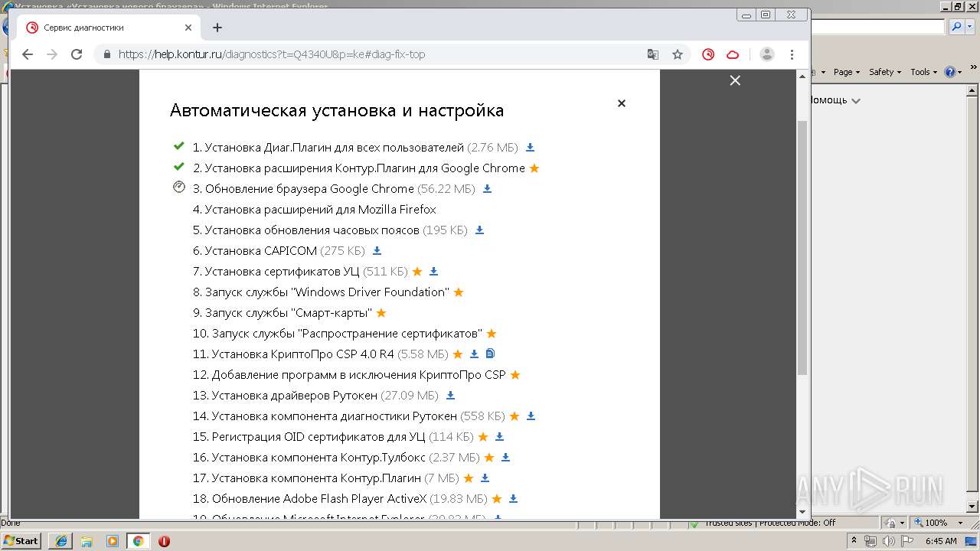Viewport: 980px width, 551px height.
Task: Download Adobe Flash Player ActiveX update
Action: tap(513, 499)
